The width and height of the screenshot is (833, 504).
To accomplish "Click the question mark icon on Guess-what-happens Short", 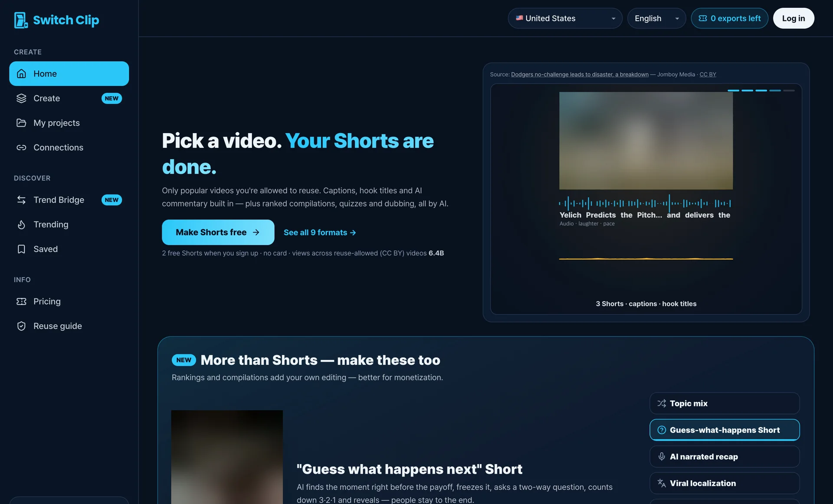I will coord(662,430).
